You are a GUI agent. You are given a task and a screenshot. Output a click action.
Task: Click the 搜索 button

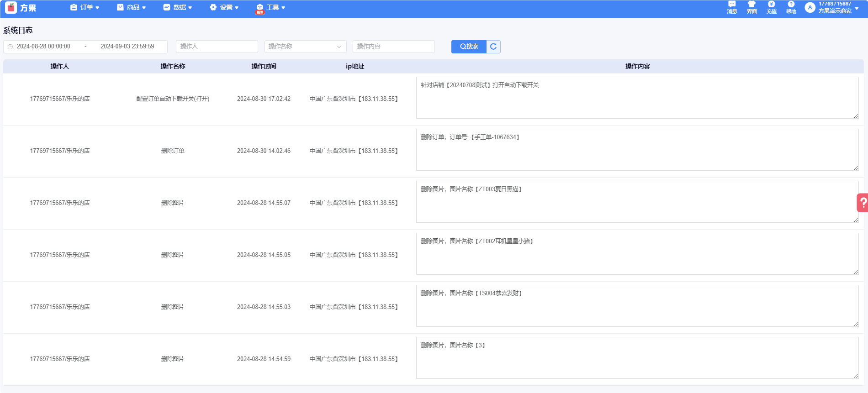tap(469, 47)
